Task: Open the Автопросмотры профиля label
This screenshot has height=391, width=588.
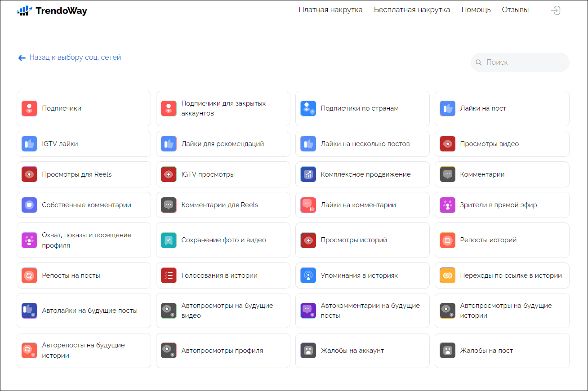Action: click(x=222, y=351)
